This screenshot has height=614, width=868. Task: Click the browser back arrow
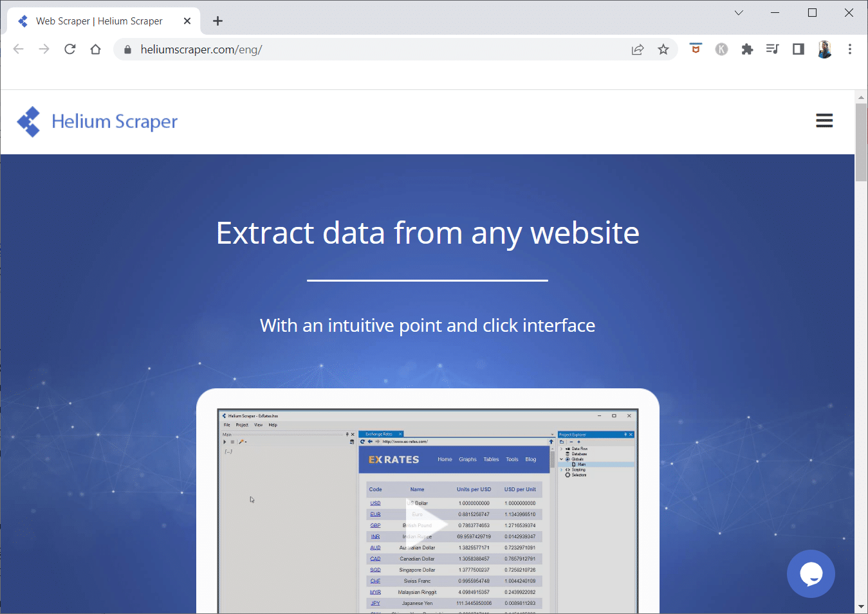tap(19, 50)
